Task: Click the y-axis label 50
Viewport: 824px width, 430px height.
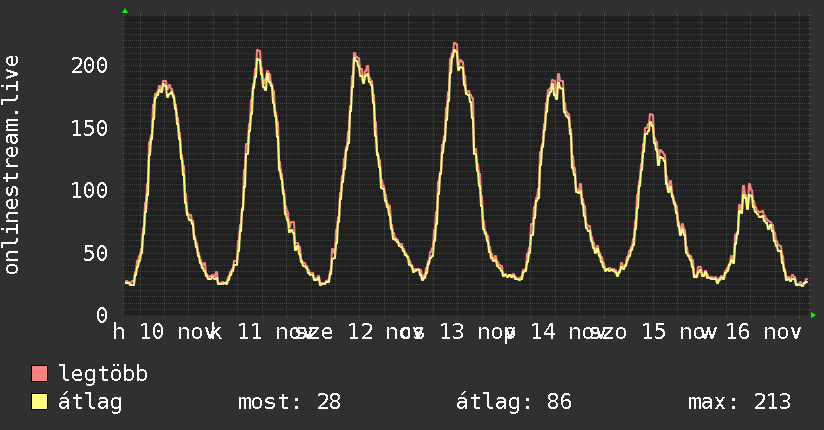Action: click(x=96, y=253)
